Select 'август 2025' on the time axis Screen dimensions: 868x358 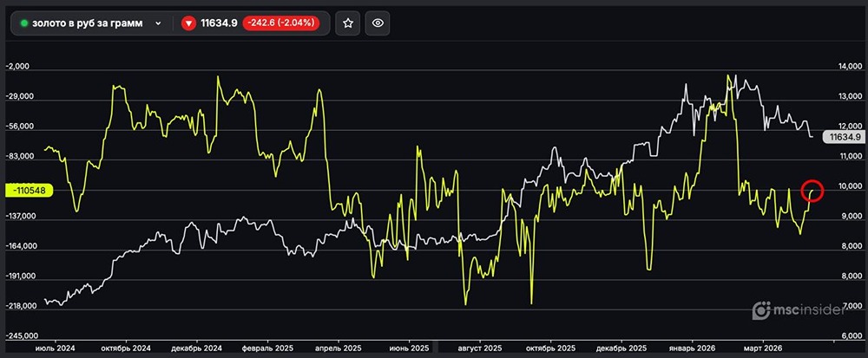pos(481,348)
